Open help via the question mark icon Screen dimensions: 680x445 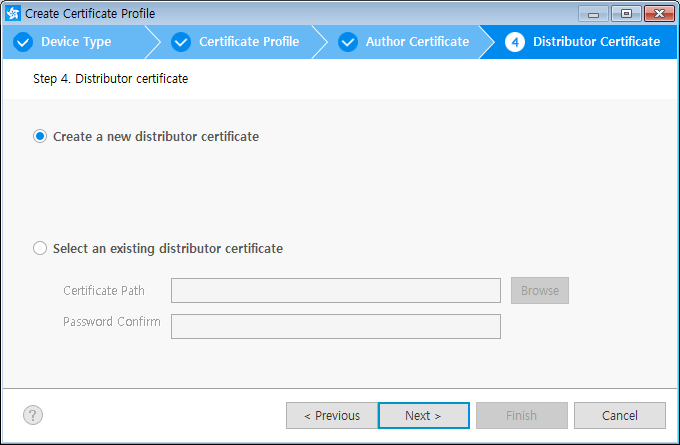(x=33, y=415)
